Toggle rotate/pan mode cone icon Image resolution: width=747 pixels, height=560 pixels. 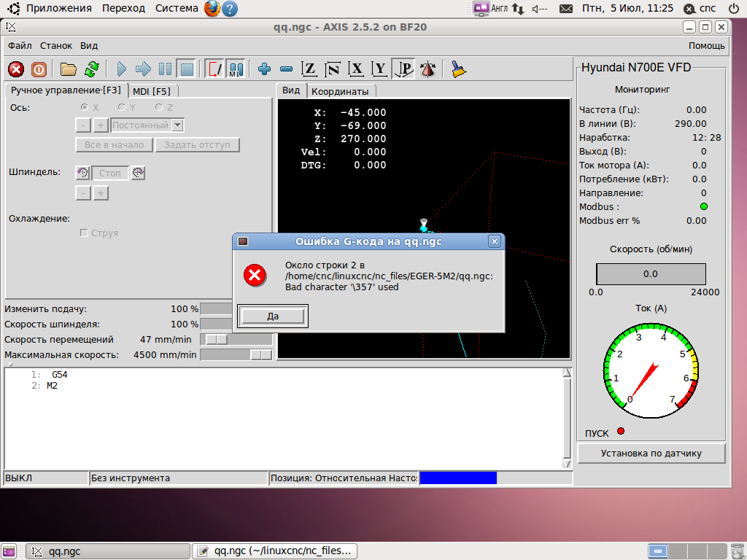(x=427, y=69)
